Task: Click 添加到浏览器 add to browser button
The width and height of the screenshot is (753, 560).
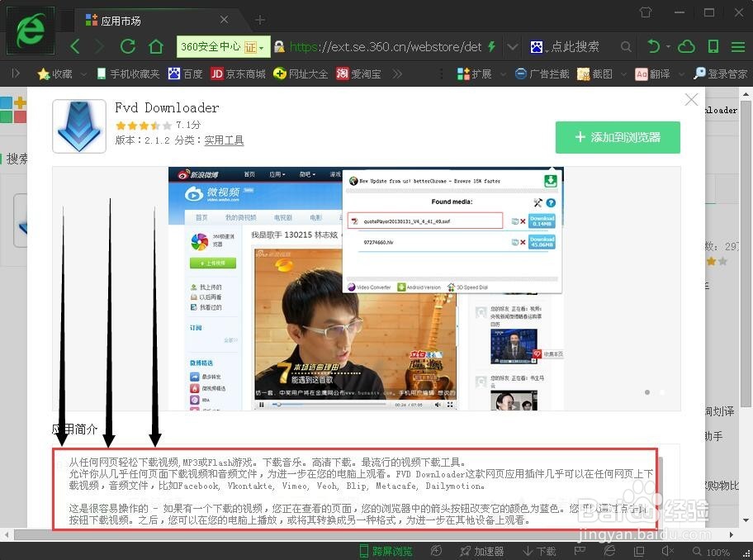Action: click(618, 137)
